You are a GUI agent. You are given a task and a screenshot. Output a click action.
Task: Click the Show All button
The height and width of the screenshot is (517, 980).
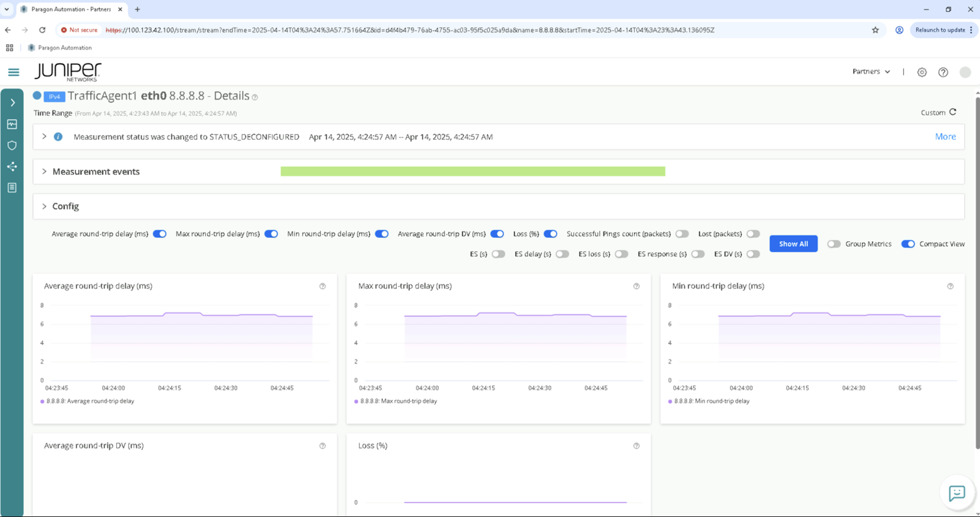[x=793, y=244]
